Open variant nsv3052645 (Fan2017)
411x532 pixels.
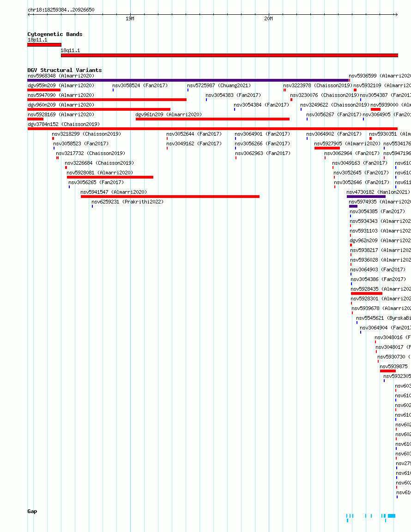coord(362,173)
